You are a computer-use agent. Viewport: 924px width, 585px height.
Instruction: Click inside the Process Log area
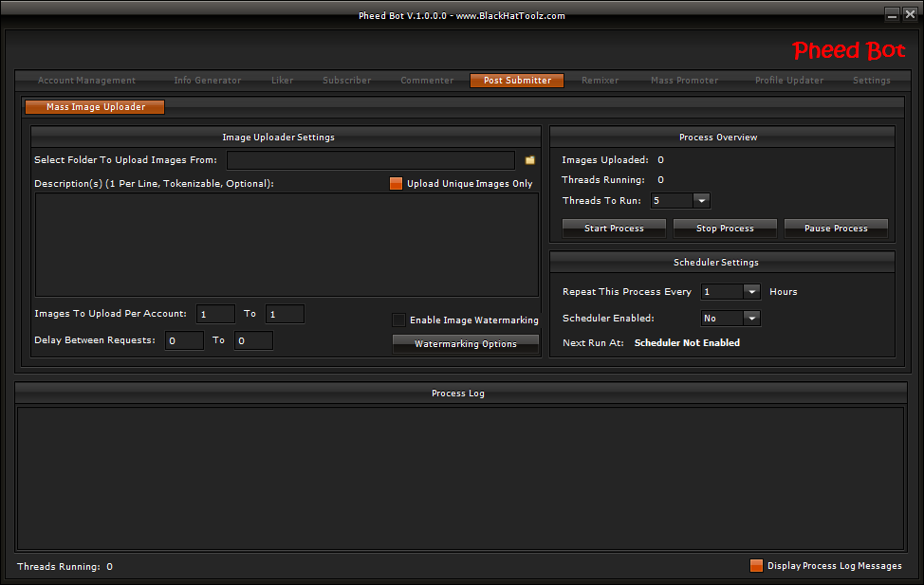[x=460, y=479]
